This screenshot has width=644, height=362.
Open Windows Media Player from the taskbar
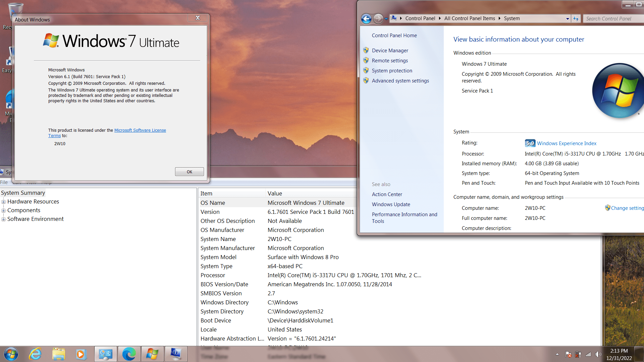click(x=82, y=354)
